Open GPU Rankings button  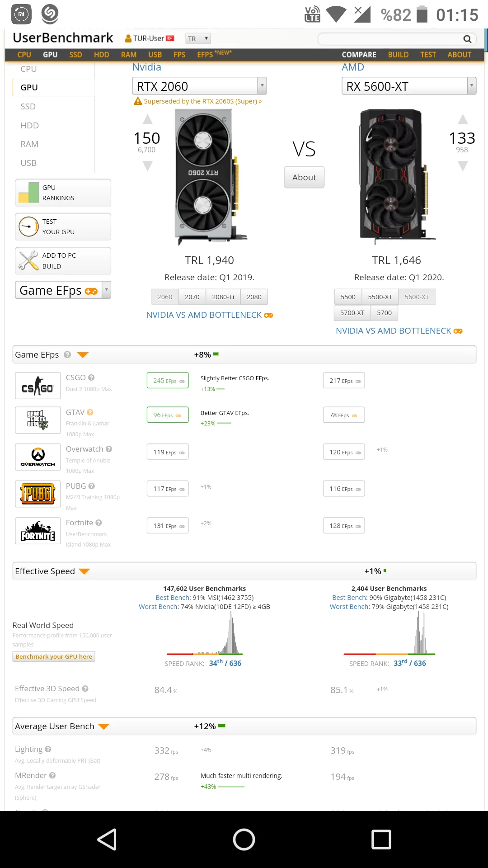tap(63, 193)
